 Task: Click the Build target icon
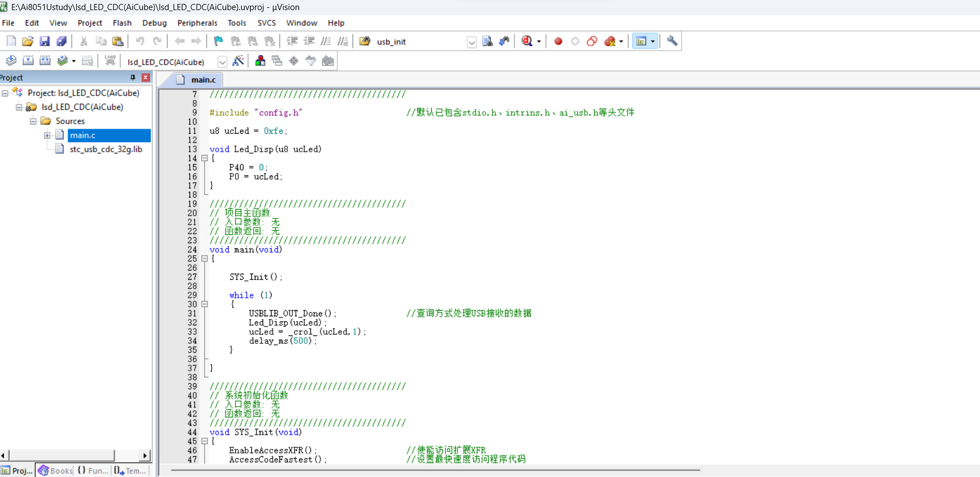[x=28, y=61]
